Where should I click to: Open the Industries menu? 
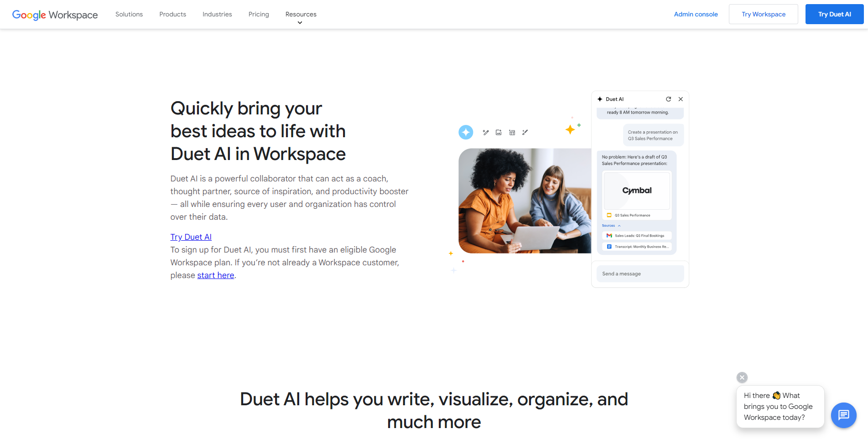coord(217,14)
